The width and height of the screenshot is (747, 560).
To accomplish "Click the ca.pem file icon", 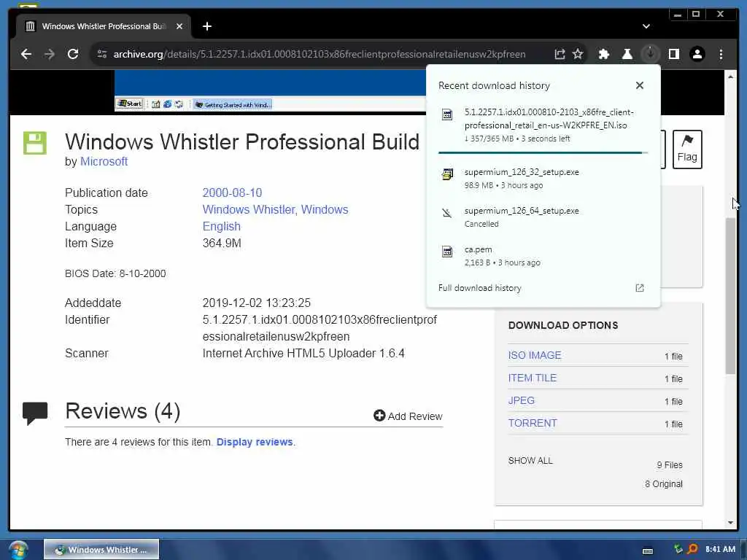I will (447, 252).
